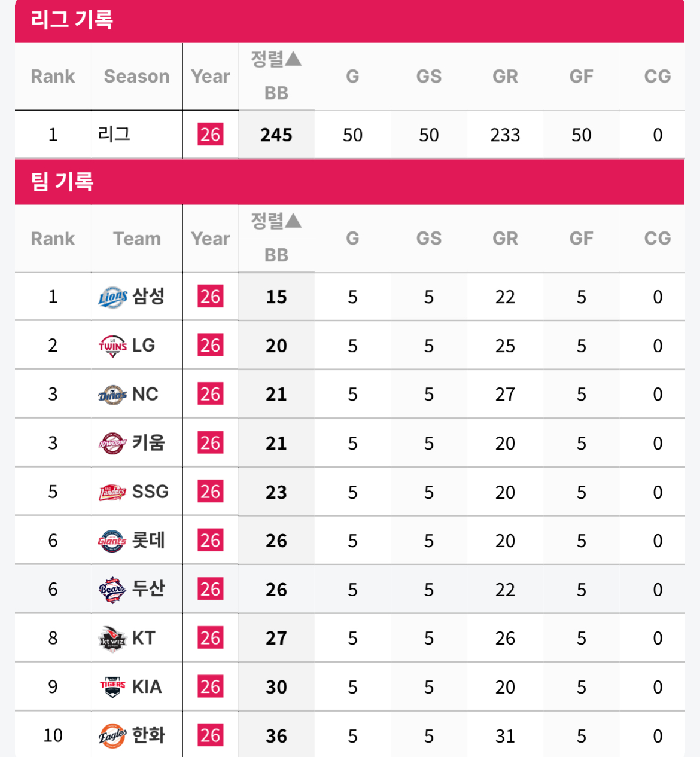
Task: Click the NC Dinos team logo
Action: click(113, 395)
